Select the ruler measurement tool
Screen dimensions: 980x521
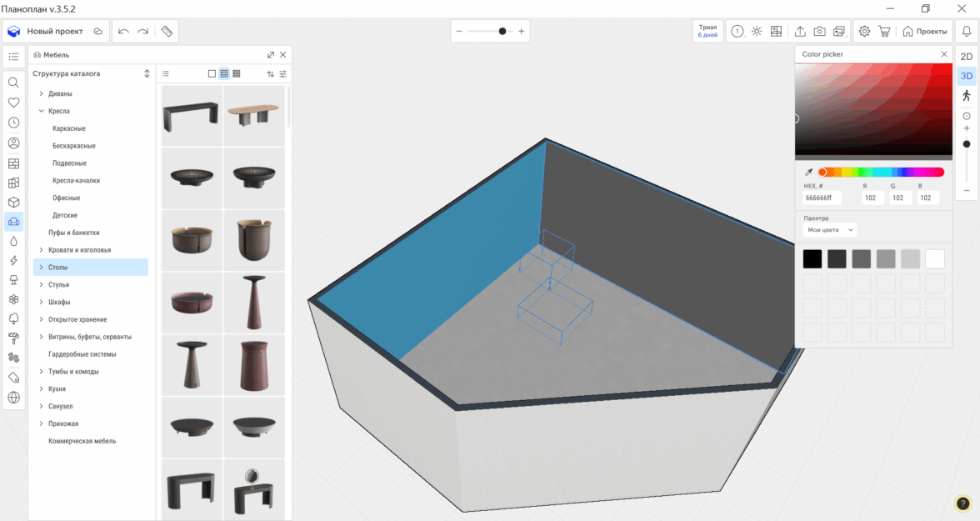pos(167,32)
